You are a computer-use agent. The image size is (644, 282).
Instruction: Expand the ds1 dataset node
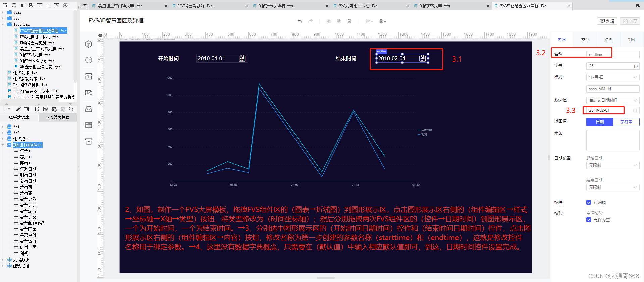point(3,127)
